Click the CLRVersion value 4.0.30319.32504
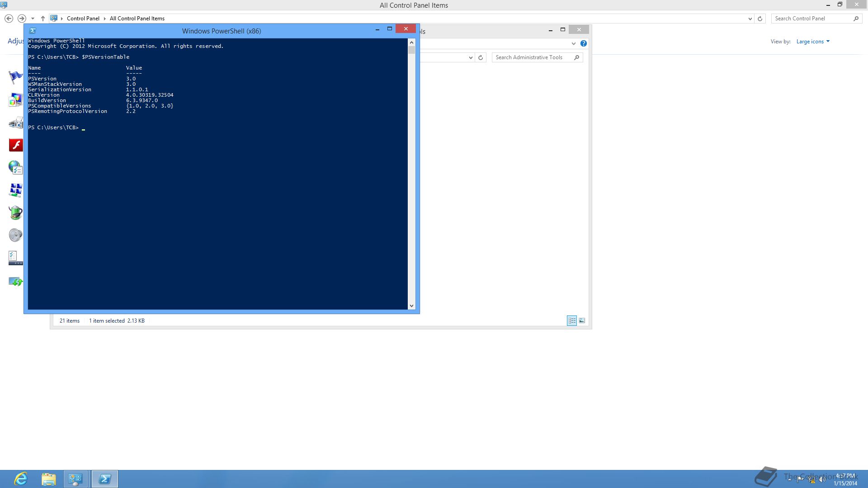Screen dimensions: 868x488 (150, 95)
